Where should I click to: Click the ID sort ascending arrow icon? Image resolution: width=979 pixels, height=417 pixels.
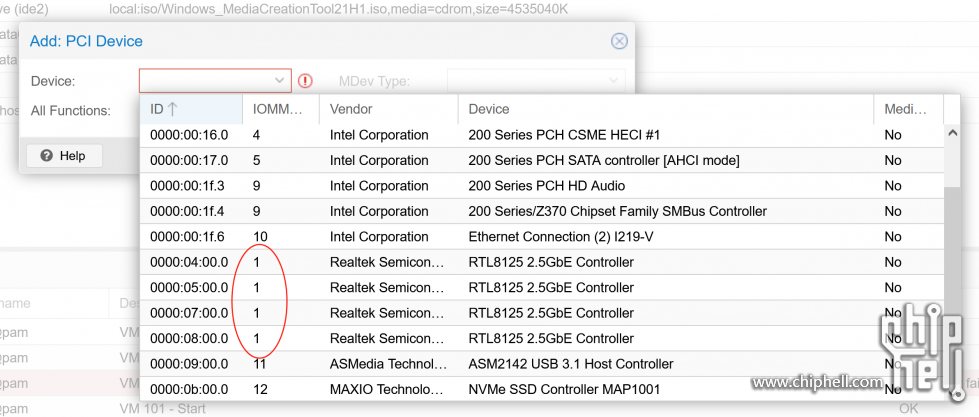(173, 109)
